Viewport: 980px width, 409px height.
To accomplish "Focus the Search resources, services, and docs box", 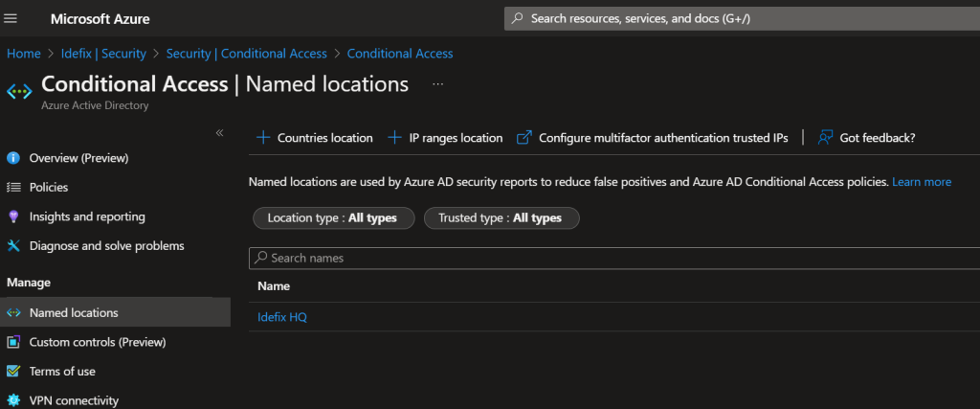I will (742, 18).
